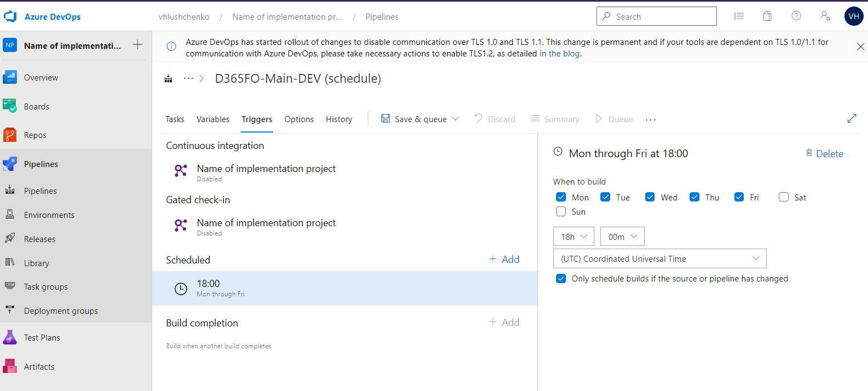Image resolution: width=868 pixels, height=391 pixels.
Task: Uncheck the Wed build day
Action: coord(650,197)
